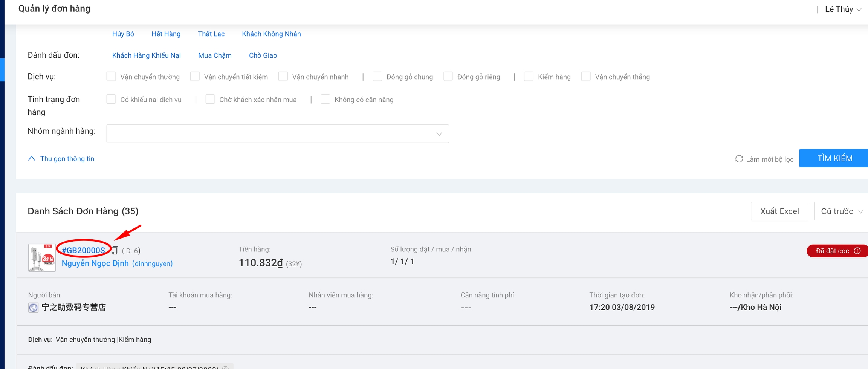This screenshot has width=868, height=369.
Task: Open customer Nguyễn Ngọc Định's profile link
Action: point(95,263)
